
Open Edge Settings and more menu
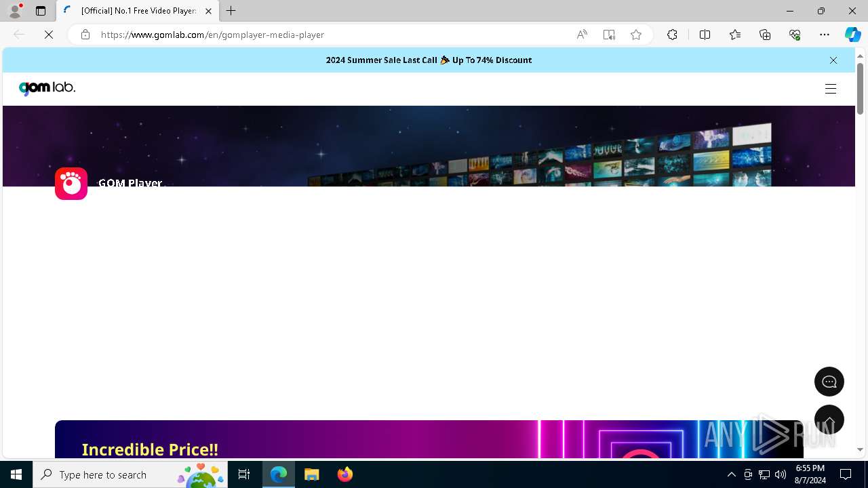point(825,35)
